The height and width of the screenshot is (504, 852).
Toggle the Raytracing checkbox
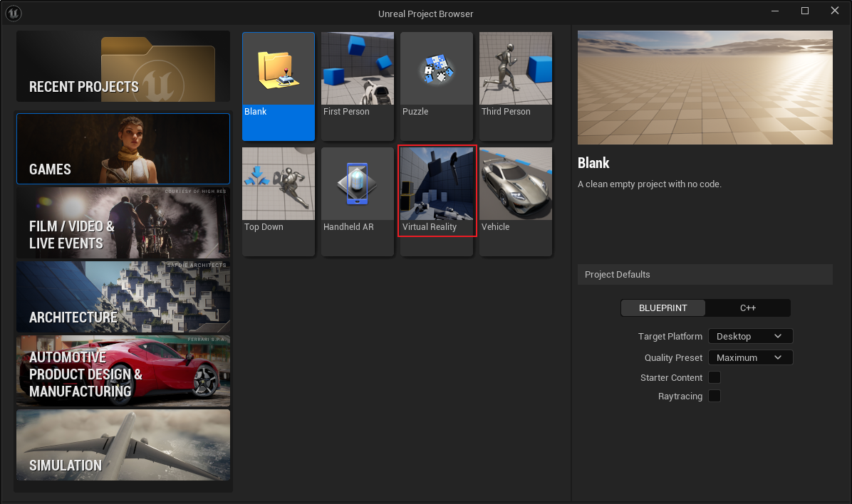tap(715, 396)
